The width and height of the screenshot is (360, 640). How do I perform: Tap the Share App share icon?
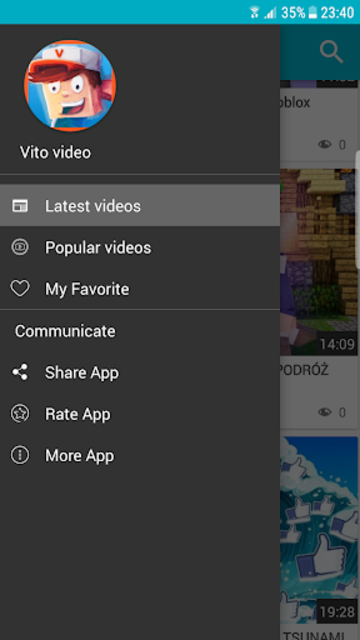tap(20, 372)
